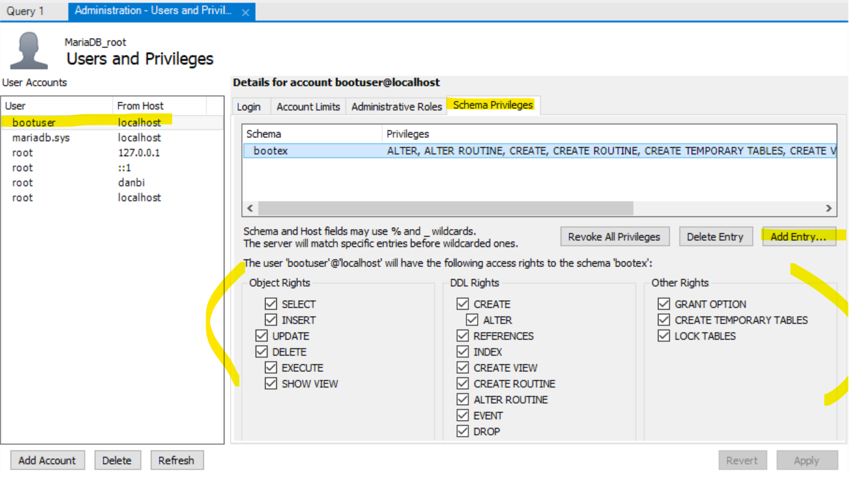This screenshot has width=868, height=478.
Task: Disable the LOCK TABLES privilege
Action: 663,336
